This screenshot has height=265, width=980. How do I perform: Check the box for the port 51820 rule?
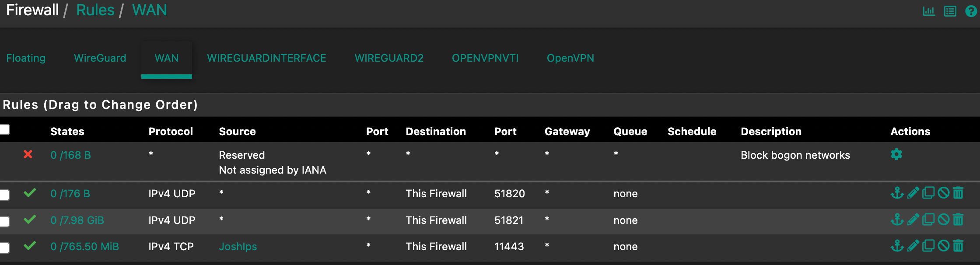4,195
